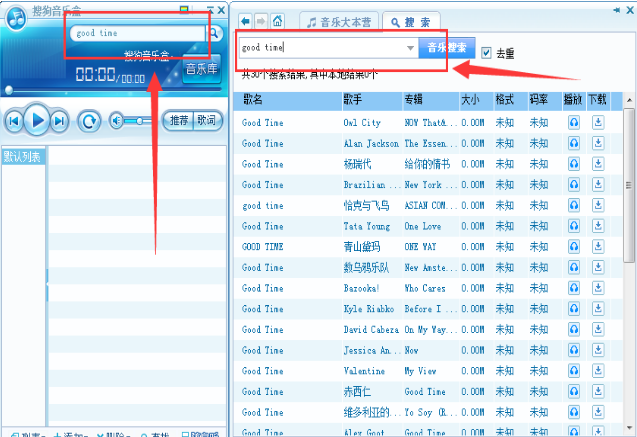The image size is (637, 437).
Task: Play the current track
Action: click(37, 120)
